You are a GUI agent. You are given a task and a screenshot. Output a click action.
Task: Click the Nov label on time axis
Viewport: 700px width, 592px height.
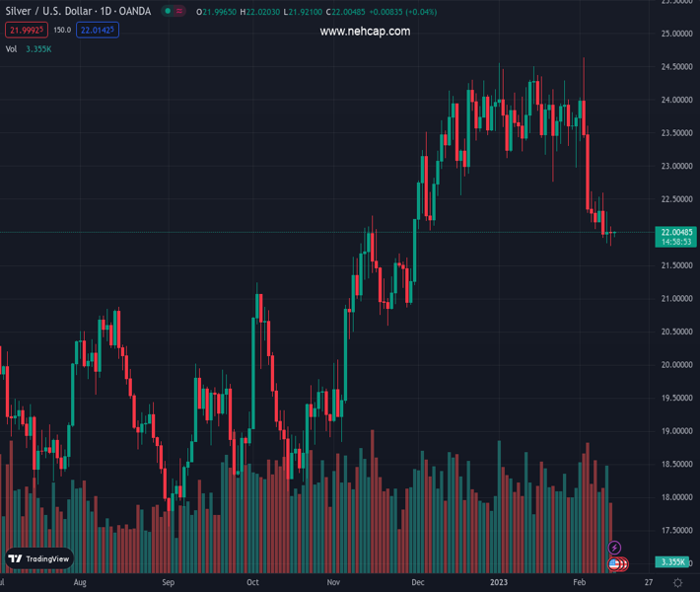click(333, 583)
